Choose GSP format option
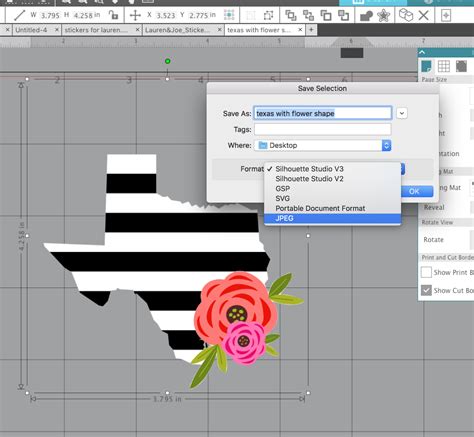This screenshot has height=437, width=474. (x=332, y=189)
